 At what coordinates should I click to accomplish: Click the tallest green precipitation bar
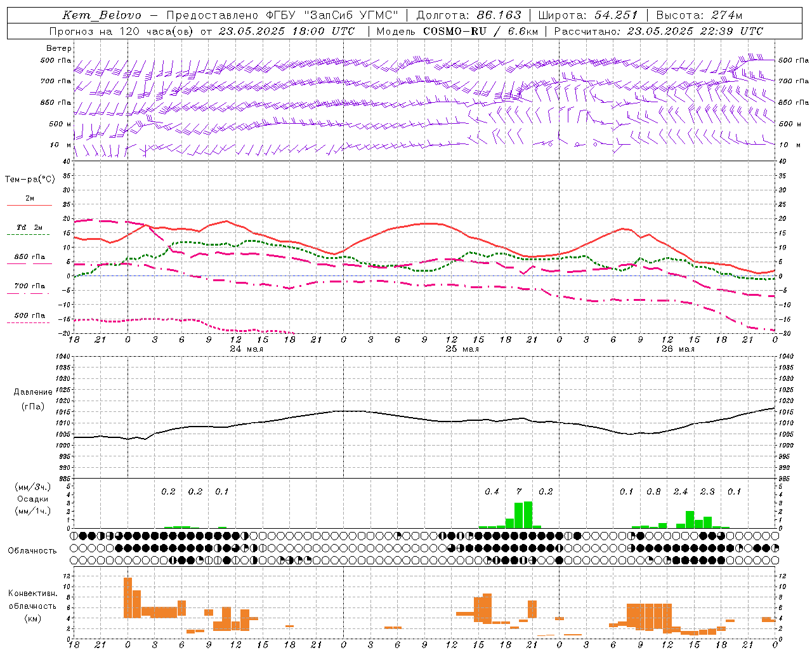click(528, 515)
